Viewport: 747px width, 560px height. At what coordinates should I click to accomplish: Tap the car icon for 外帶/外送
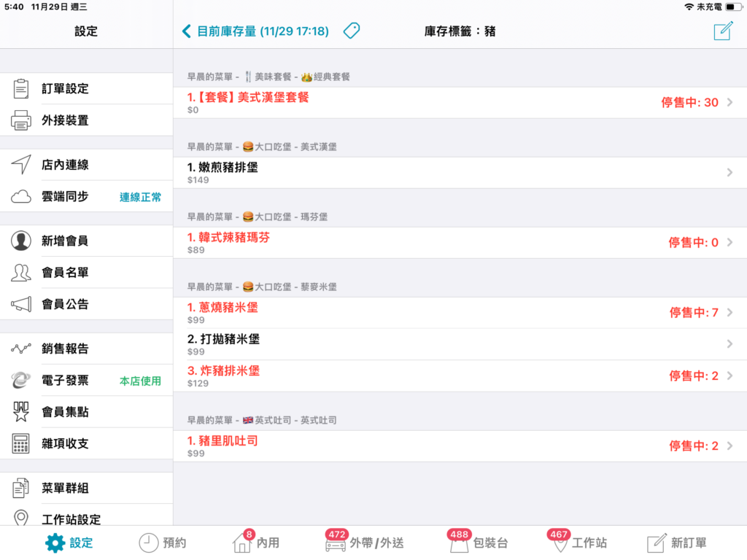point(336,545)
